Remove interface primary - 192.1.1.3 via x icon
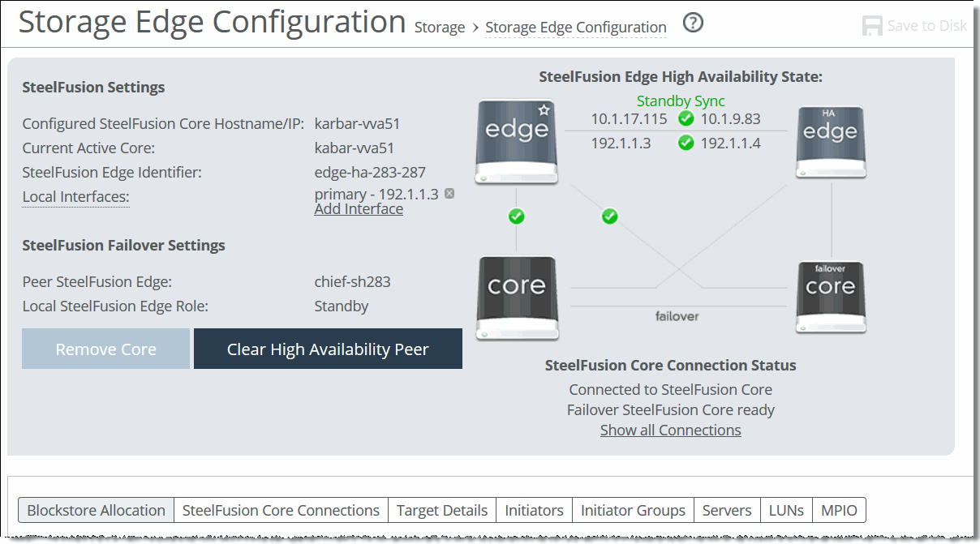The image size is (980, 544). (x=449, y=193)
